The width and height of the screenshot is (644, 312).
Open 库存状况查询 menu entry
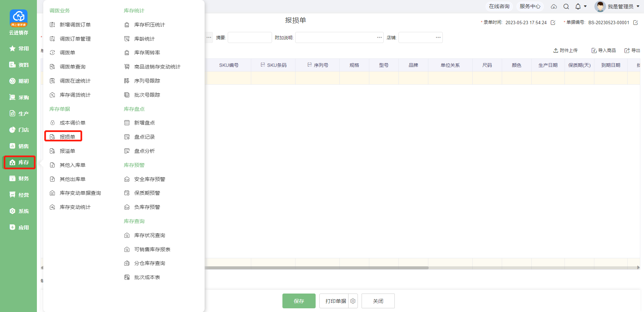[x=145, y=235]
